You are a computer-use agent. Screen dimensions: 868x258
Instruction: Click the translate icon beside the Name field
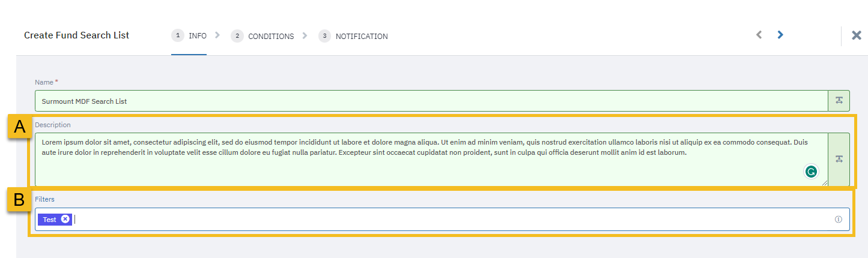click(x=839, y=101)
